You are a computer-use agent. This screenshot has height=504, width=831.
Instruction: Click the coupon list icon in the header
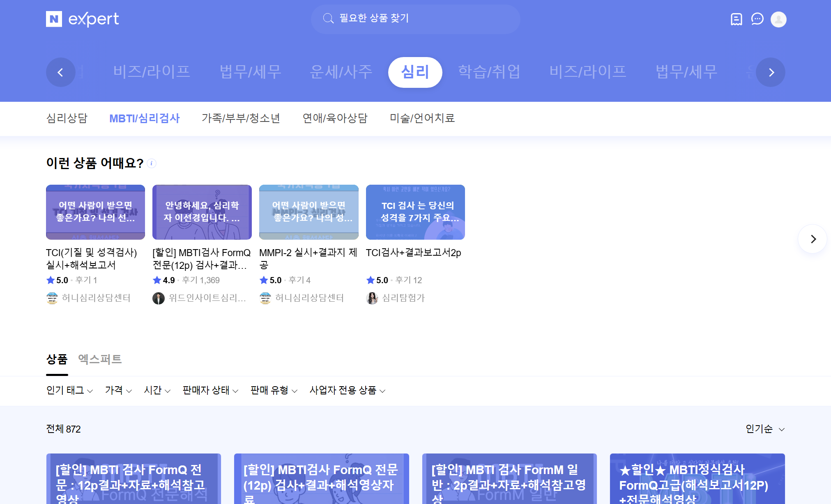[x=736, y=19]
